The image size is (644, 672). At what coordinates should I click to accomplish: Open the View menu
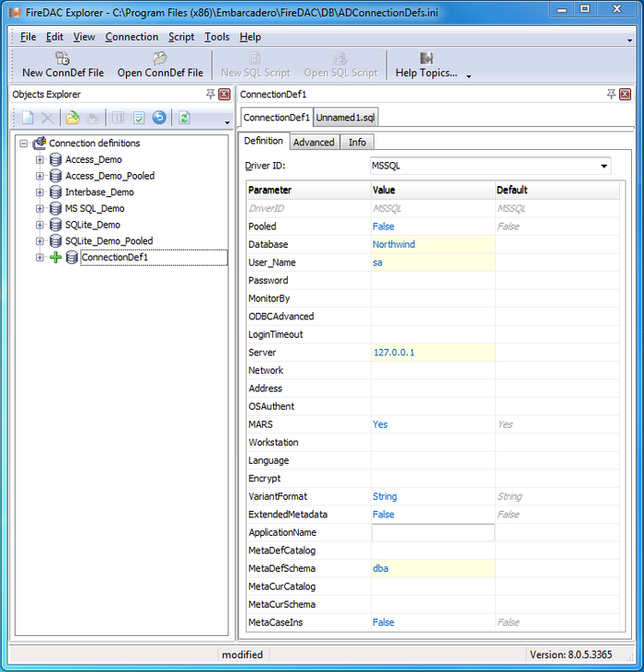tap(84, 38)
